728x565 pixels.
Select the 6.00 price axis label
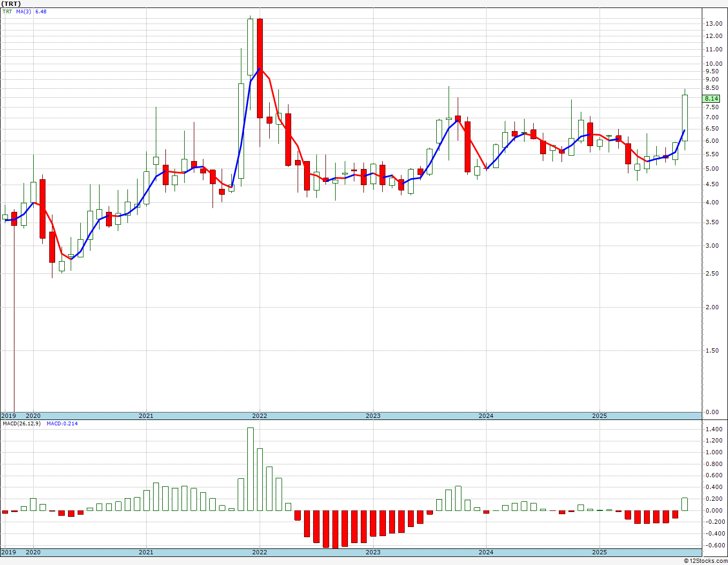(x=712, y=141)
